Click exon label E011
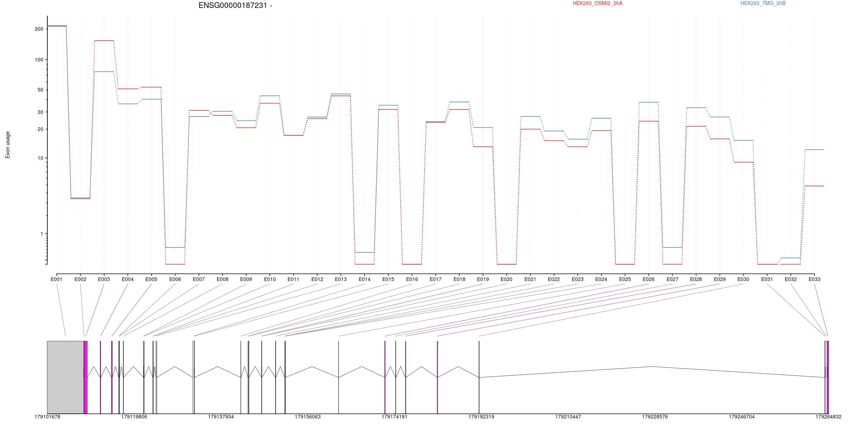Screen dimensions: 868x434 coord(293,279)
